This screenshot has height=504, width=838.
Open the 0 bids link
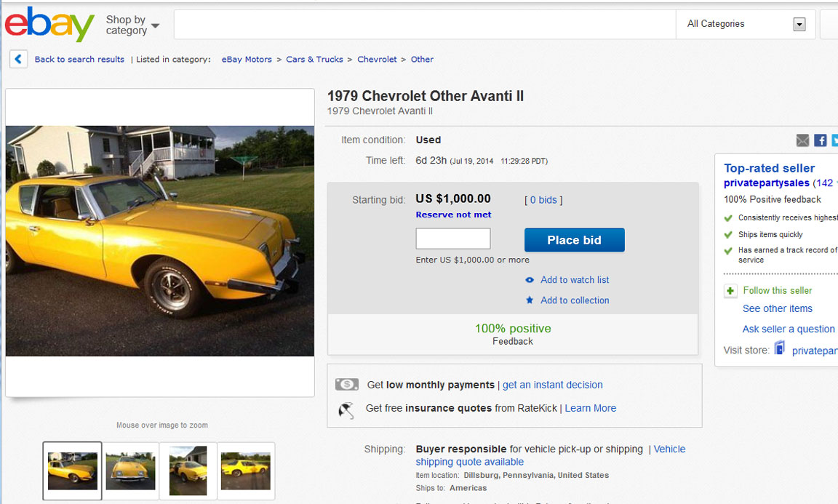tap(543, 200)
